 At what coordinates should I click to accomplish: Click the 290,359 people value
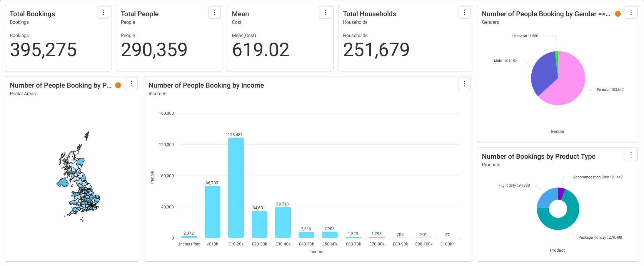(x=154, y=49)
